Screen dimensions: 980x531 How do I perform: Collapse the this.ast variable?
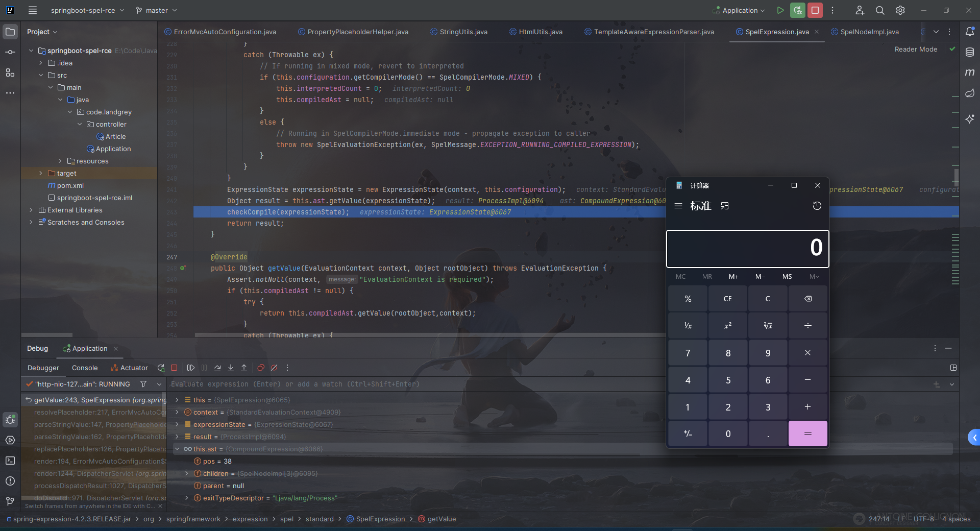177,449
